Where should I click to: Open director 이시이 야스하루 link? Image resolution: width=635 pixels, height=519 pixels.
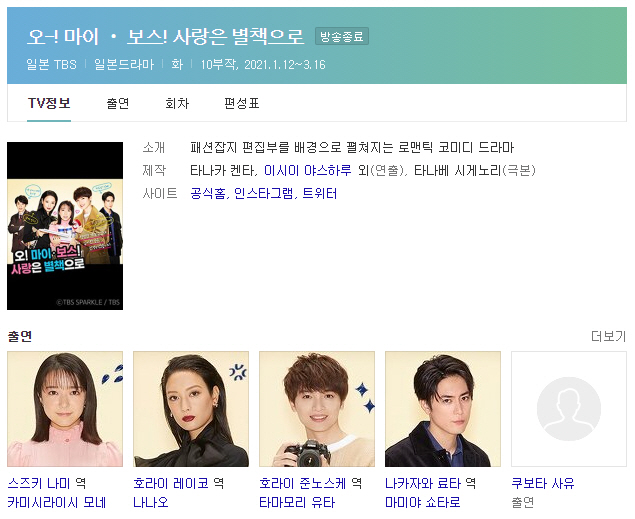point(308,170)
